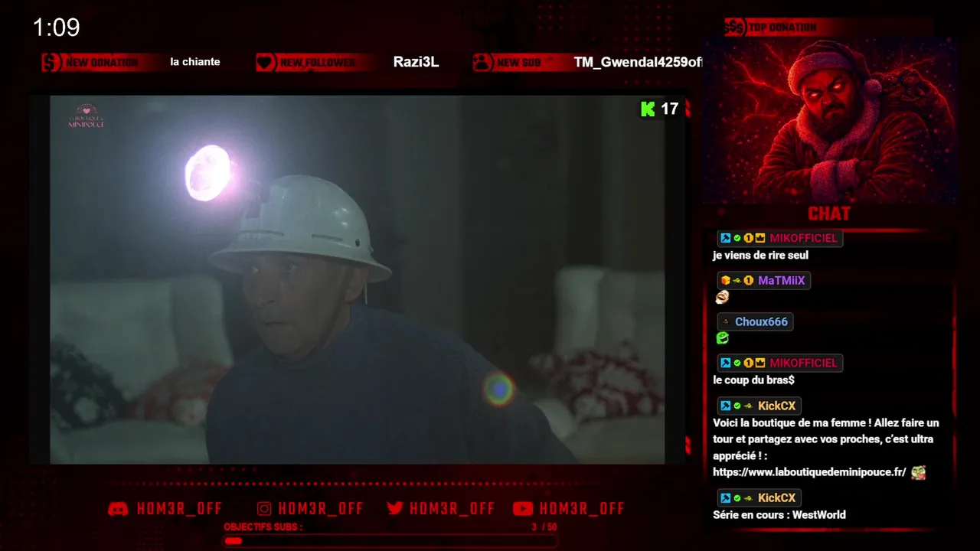Click the subs counter "3 / 50"

tap(544, 527)
